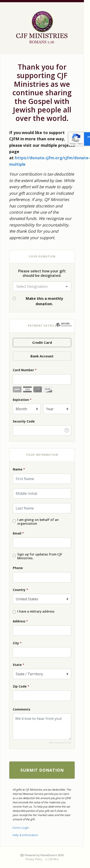This screenshot has height=868, width=90.
Task: Check Sign up for updates from CJF Ministries
Action: [x=14, y=556]
